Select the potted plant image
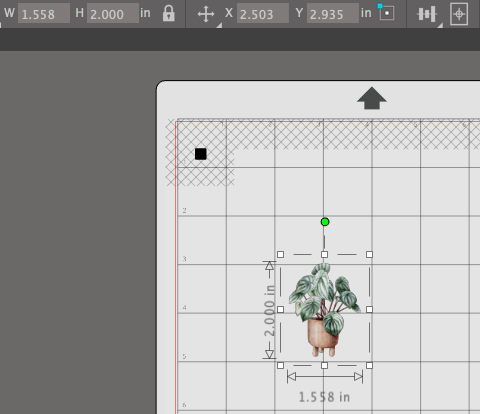Screen dimensions: 480x414 (325, 310)
